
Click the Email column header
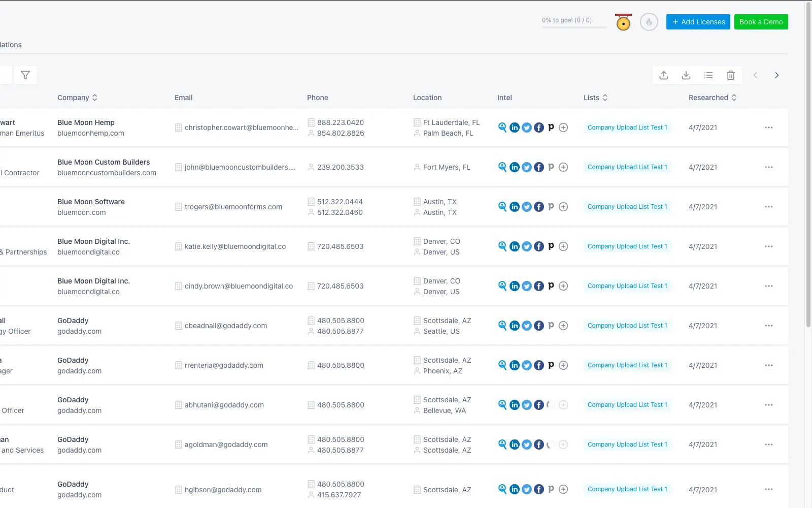coord(184,98)
